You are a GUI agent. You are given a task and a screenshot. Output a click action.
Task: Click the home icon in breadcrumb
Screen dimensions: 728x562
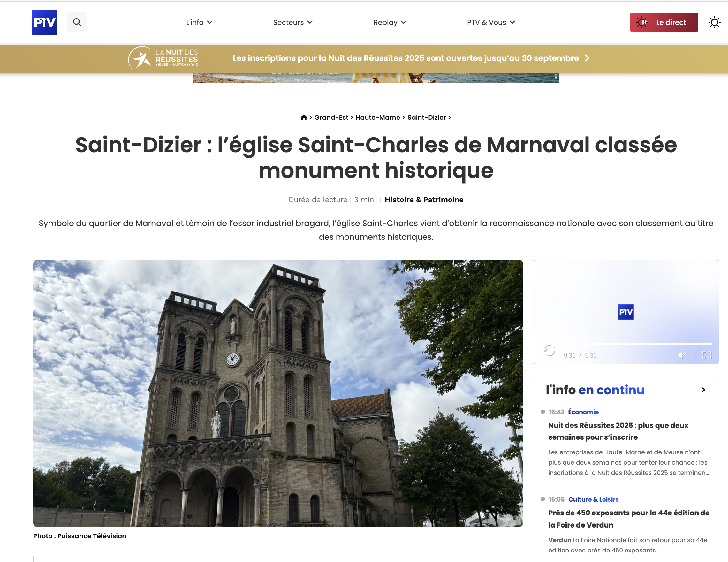pos(303,117)
